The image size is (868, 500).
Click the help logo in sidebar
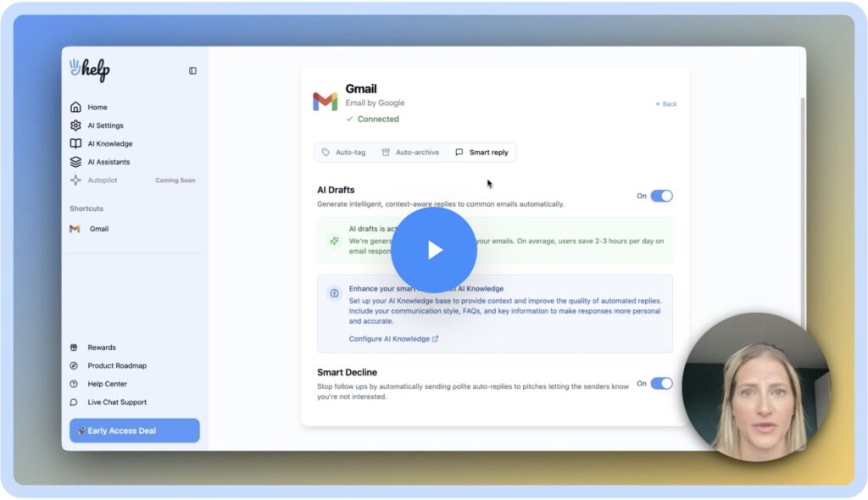click(90, 70)
